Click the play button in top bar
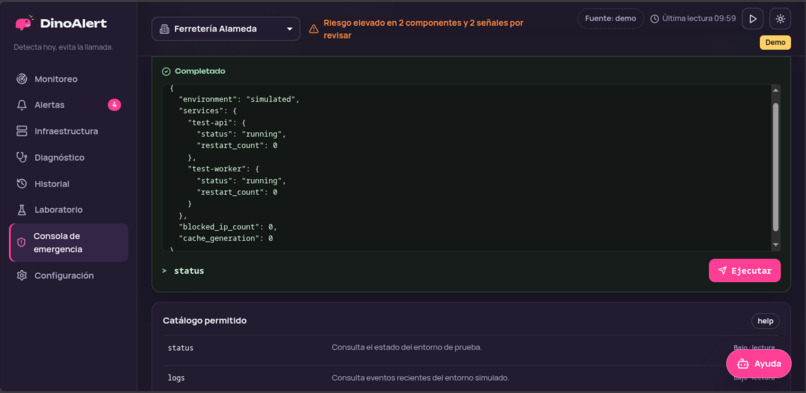 (753, 19)
